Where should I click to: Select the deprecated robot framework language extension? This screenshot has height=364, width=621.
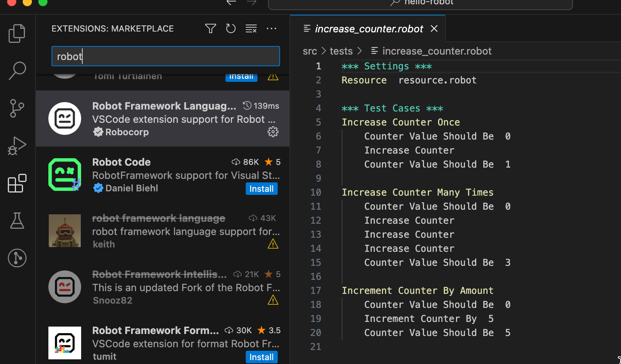coord(163,231)
